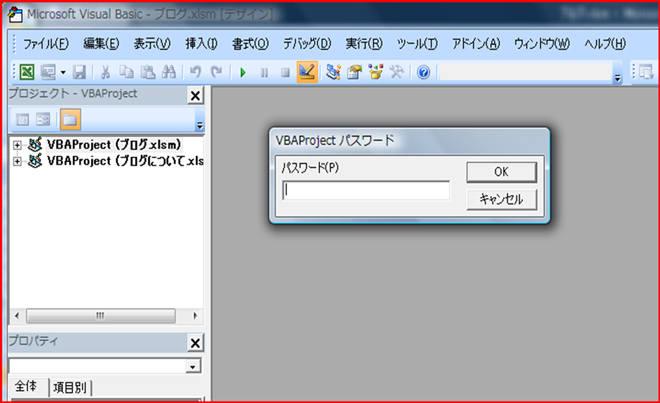The height and width of the screenshot is (403, 660).
Task: Click OK in password dialog
Action: point(501,172)
